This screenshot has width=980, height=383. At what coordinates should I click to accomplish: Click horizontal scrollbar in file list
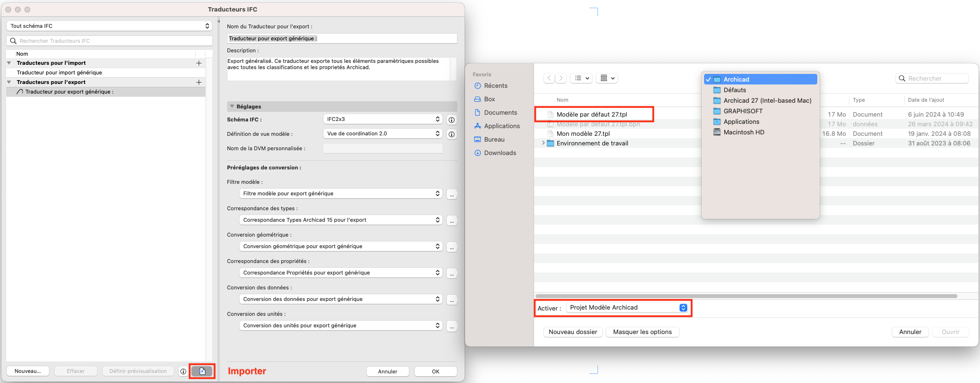click(746, 296)
